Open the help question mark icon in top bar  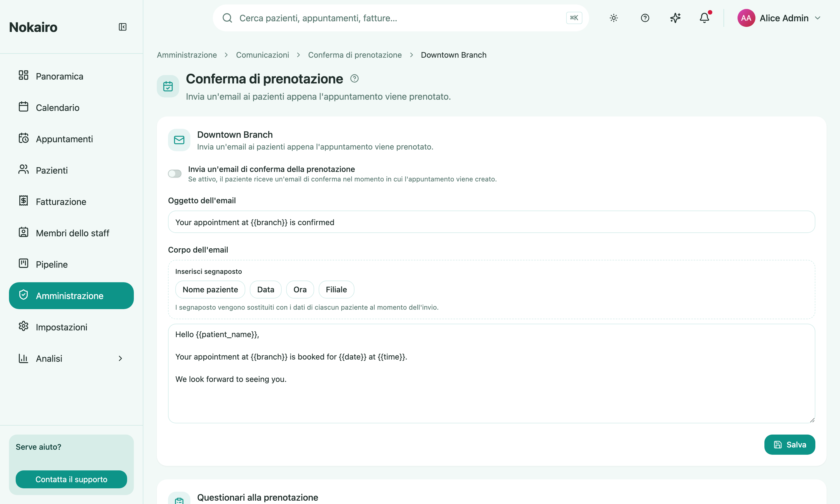point(645,18)
